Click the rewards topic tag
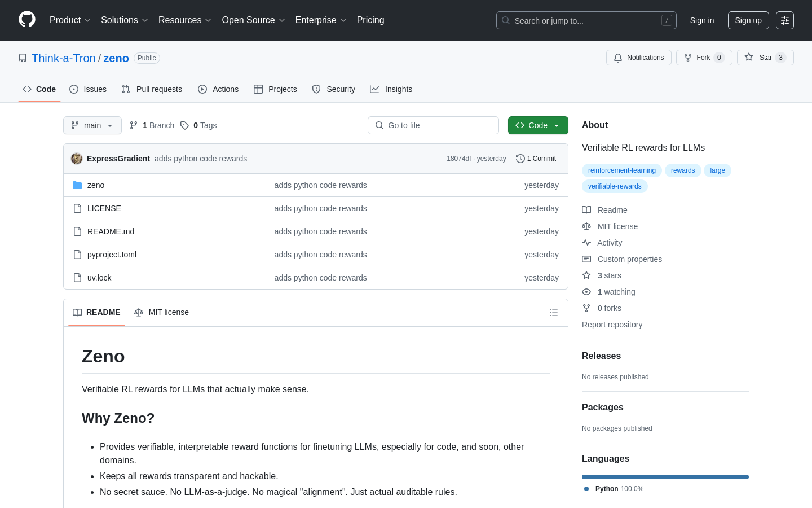This screenshot has height=508, width=812. point(683,170)
